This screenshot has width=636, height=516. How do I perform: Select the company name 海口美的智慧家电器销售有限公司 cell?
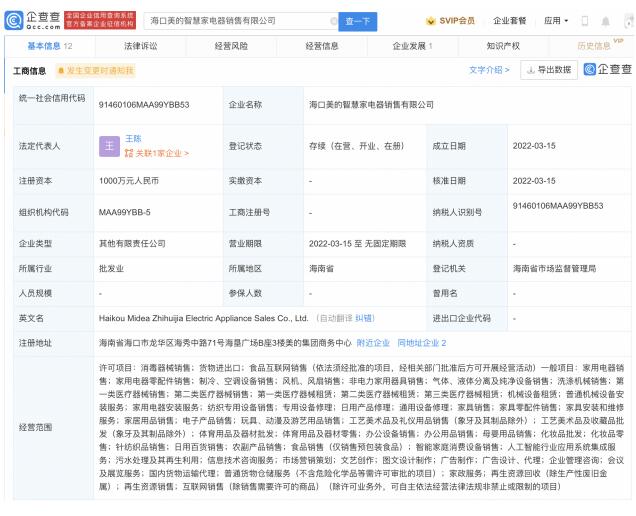pyautogui.click(x=371, y=105)
